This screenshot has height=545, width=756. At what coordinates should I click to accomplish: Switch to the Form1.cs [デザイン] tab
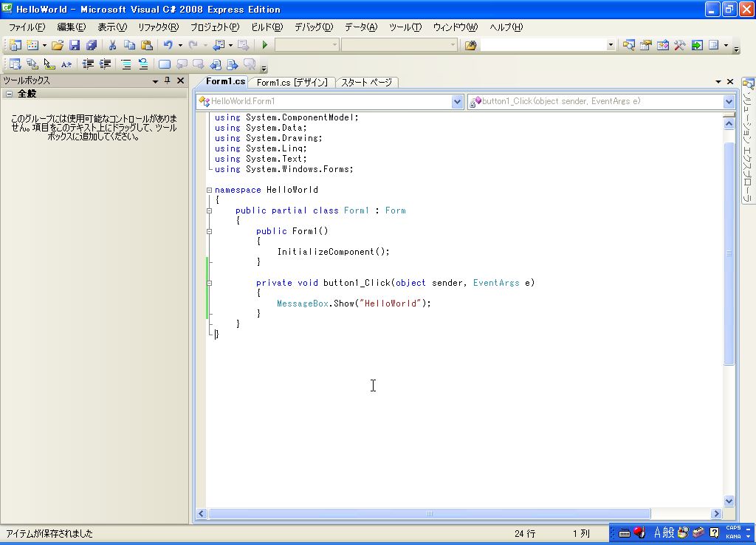[292, 82]
